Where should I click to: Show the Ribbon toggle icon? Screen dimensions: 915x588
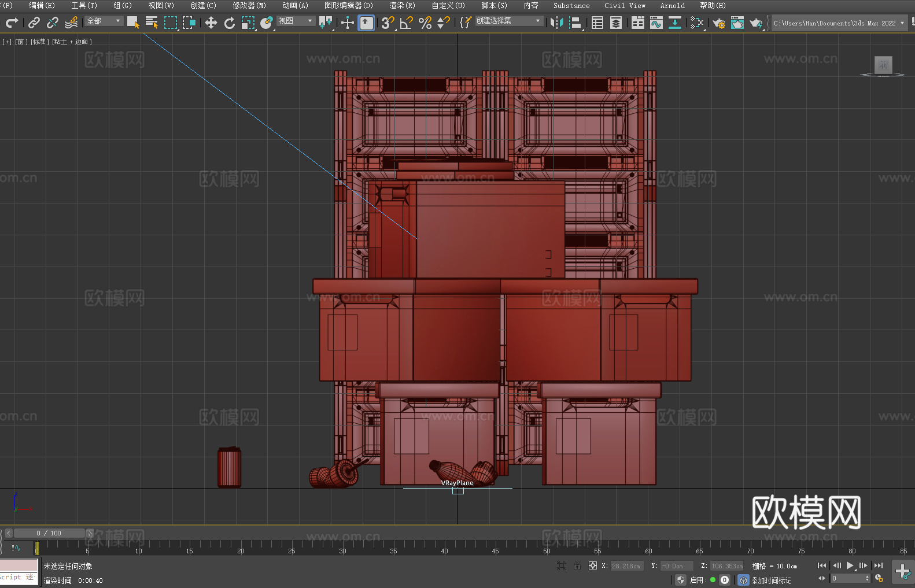pos(638,23)
